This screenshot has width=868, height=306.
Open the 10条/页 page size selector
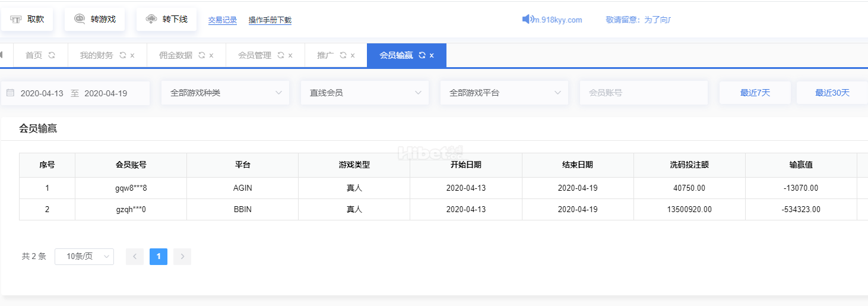84,257
